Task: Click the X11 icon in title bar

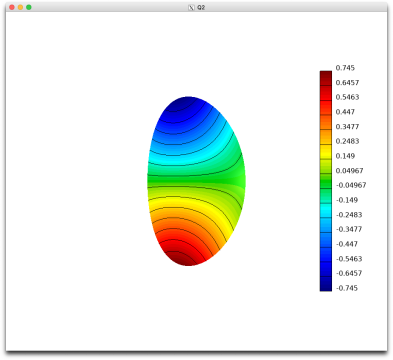Action: [191, 7]
